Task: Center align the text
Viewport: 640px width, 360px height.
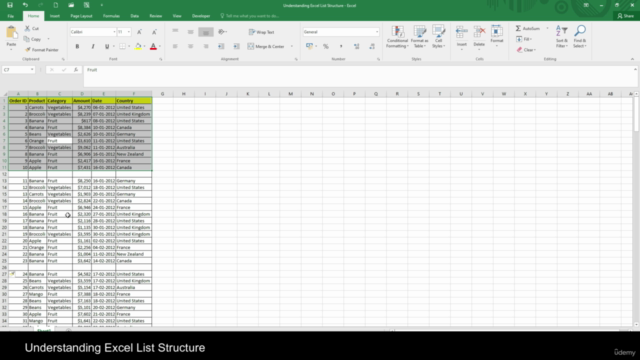Action: [x=191, y=47]
